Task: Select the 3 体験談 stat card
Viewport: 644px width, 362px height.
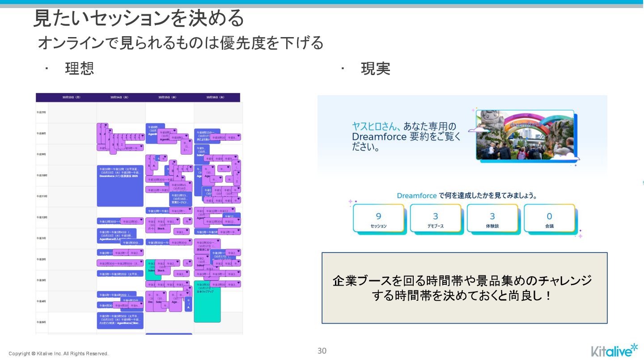Action: coord(492,219)
